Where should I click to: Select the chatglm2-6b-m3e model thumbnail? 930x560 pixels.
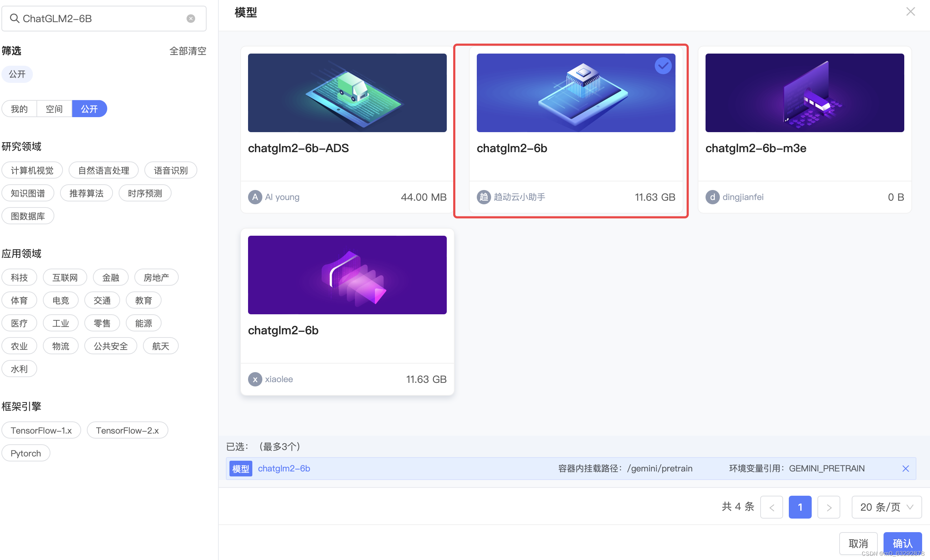804,93
